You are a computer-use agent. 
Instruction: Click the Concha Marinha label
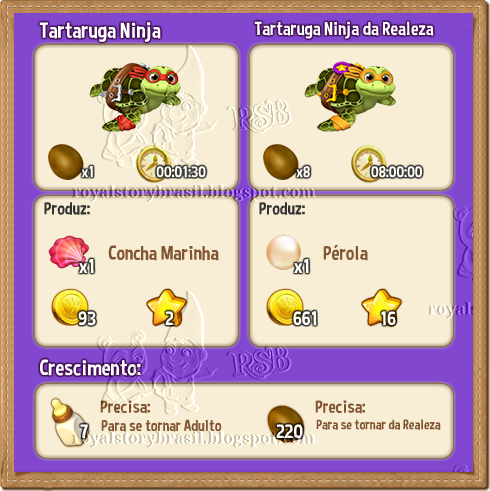(163, 253)
